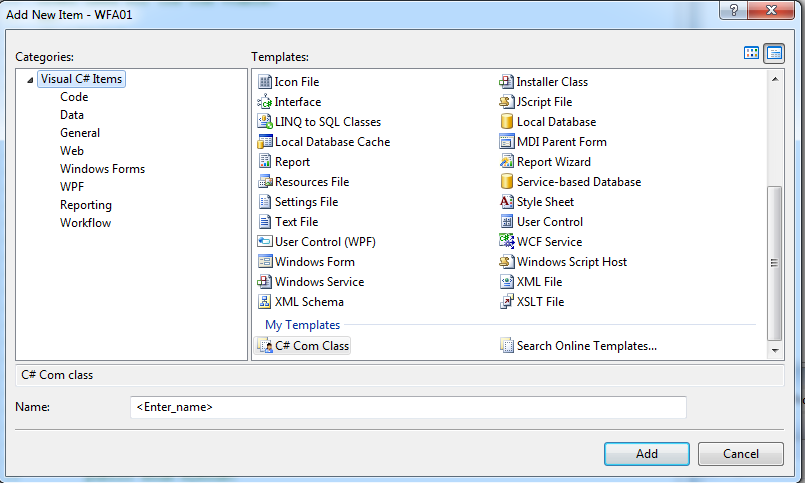The height and width of the screenshot is (483, 805).
Task: Select the Windows Script Host icon
Action: [x=506, y=262]
